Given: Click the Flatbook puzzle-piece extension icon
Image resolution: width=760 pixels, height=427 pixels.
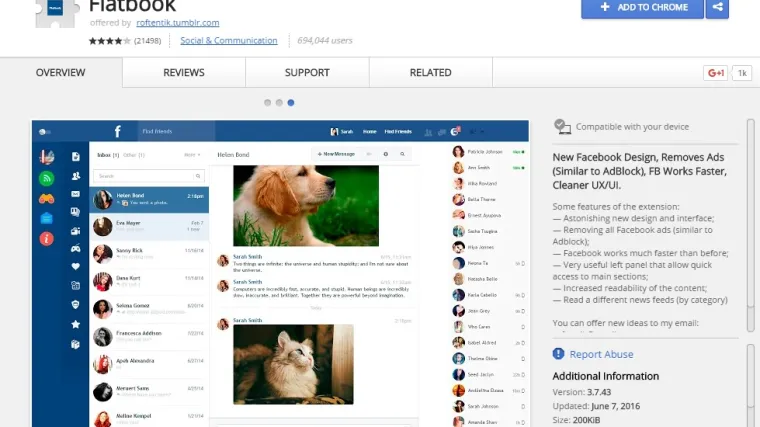Looking at the screenshot, I should pyautogui.click(x=56, y=12).
